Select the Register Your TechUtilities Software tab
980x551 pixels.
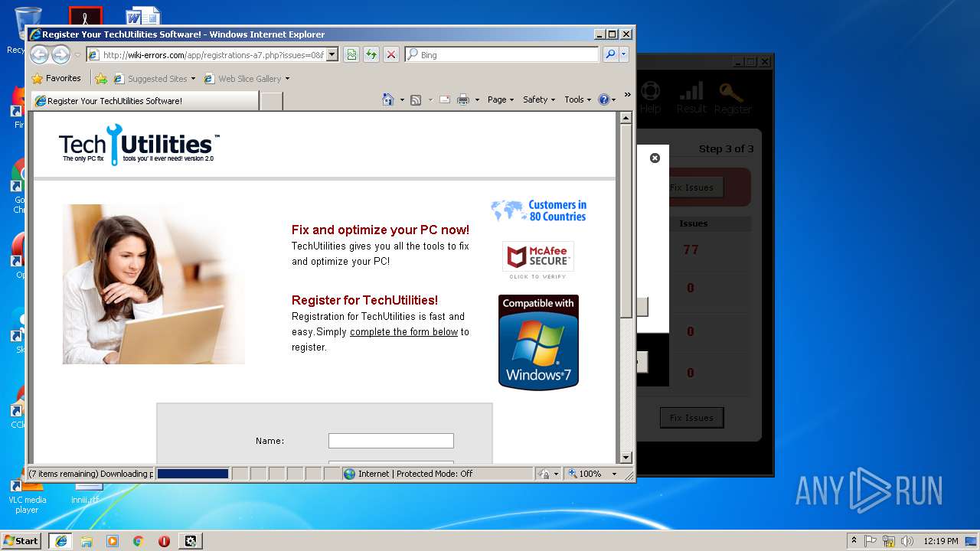tap(145, 100)
